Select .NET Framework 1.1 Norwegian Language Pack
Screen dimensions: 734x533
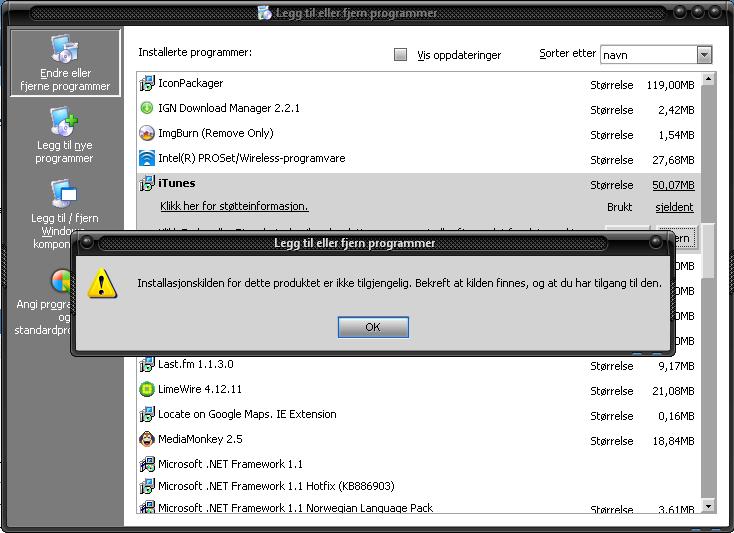coord(295,508)
